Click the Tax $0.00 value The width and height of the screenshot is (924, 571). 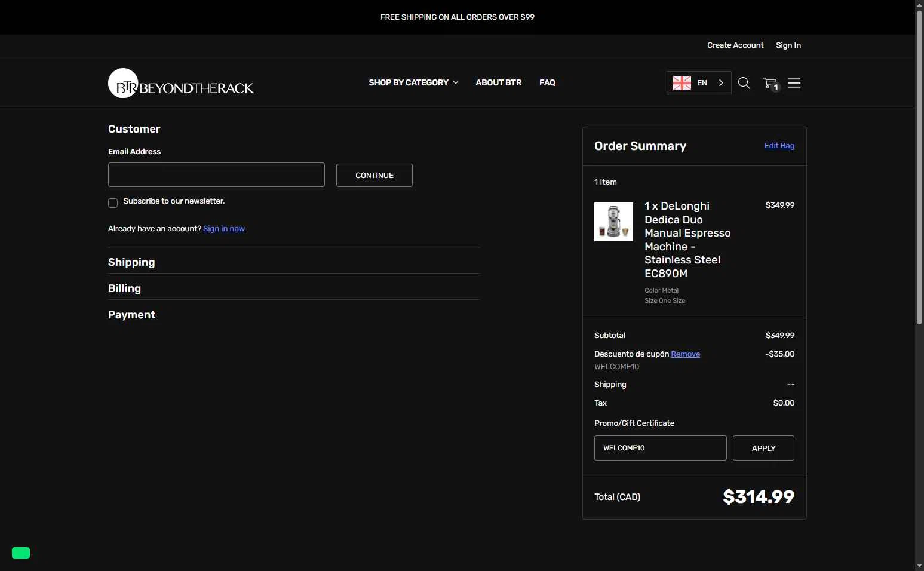coord(784,403)
